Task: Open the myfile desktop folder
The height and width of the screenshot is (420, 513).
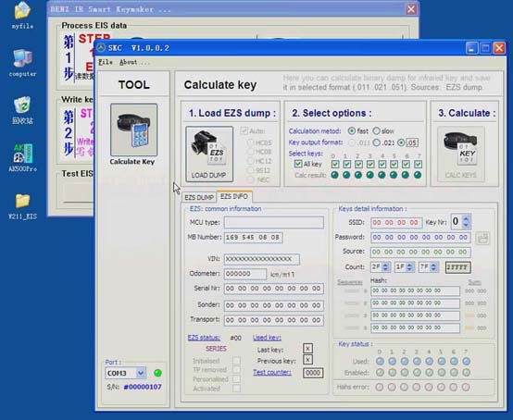Action: (x=22, y=16)
